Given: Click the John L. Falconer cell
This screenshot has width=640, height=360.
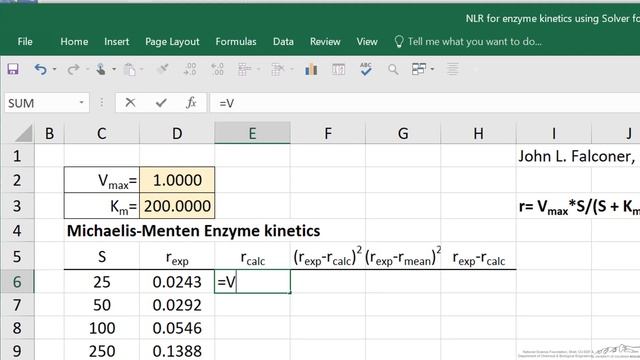Looking at the screenshot, I should click(576, 156).
